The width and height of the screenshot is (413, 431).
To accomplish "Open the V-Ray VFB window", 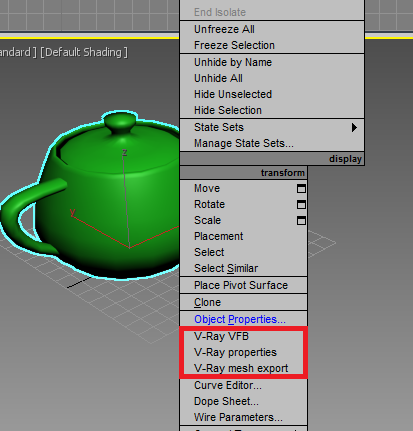I will [x=243, y=336].
